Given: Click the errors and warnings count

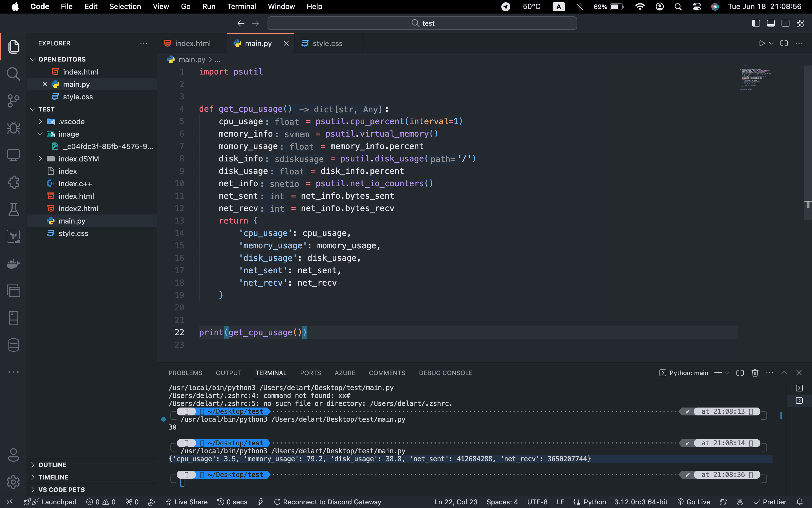Looking at the screenshot, I should coord(101,502).
